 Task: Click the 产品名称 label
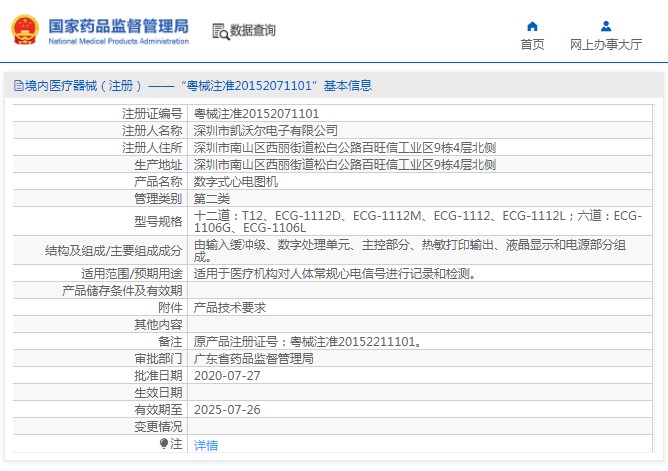click(158, 182)
